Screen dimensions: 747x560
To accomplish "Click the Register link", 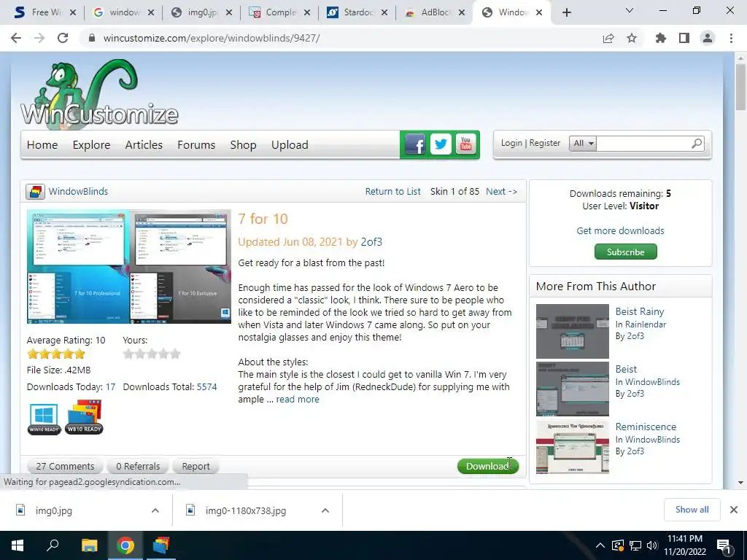I will (x=544, y=143).
